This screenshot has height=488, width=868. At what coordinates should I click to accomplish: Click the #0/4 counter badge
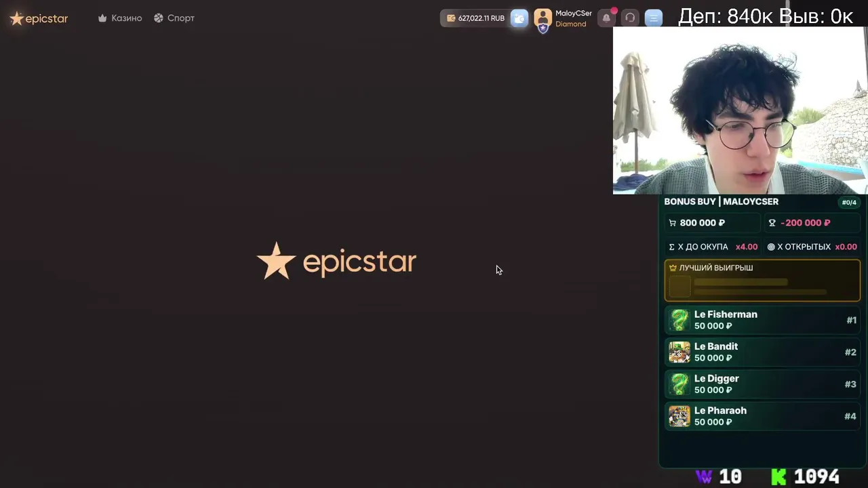coord(849,203)
